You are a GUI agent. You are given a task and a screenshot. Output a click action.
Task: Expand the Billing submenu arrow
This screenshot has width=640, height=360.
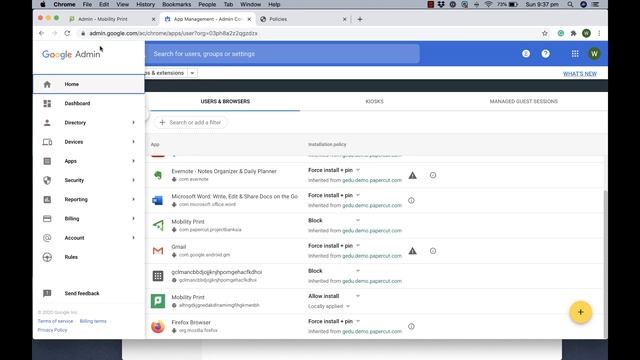point(133,218)
